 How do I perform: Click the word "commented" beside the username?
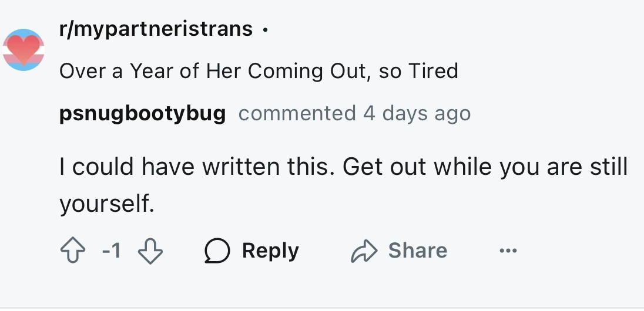point(297,113)
